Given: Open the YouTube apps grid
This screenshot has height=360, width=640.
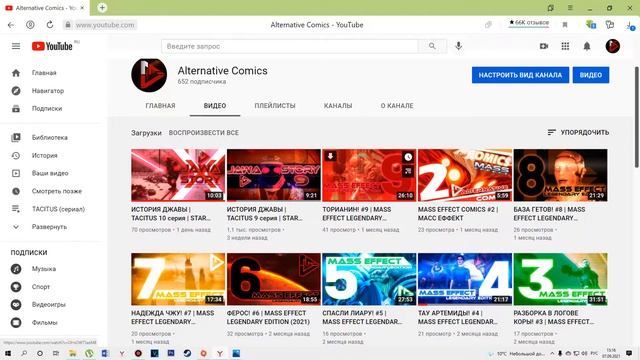Looking at the screenshot, I should point(565,46).
